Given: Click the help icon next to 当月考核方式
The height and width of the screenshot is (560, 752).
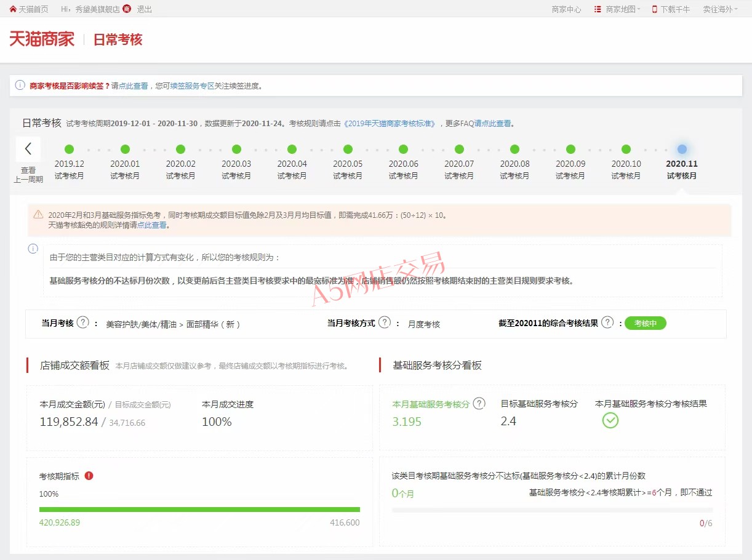Looking at the screenshot, I should click(x=385, y=322).
